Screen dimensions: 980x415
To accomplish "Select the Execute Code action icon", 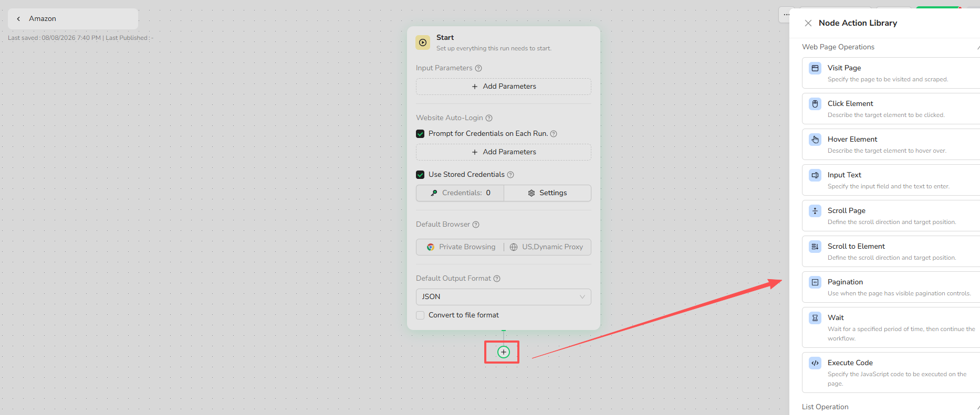I will pos(815,363).
